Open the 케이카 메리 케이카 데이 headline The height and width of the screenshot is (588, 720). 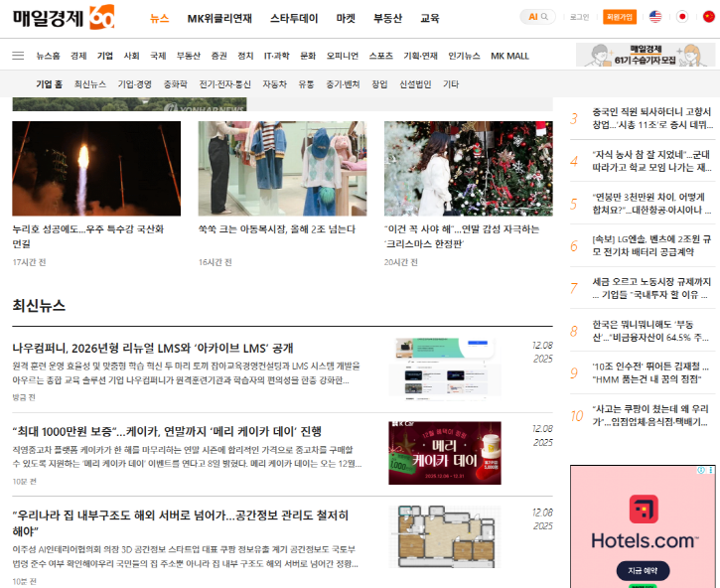[x=167, y=431]
